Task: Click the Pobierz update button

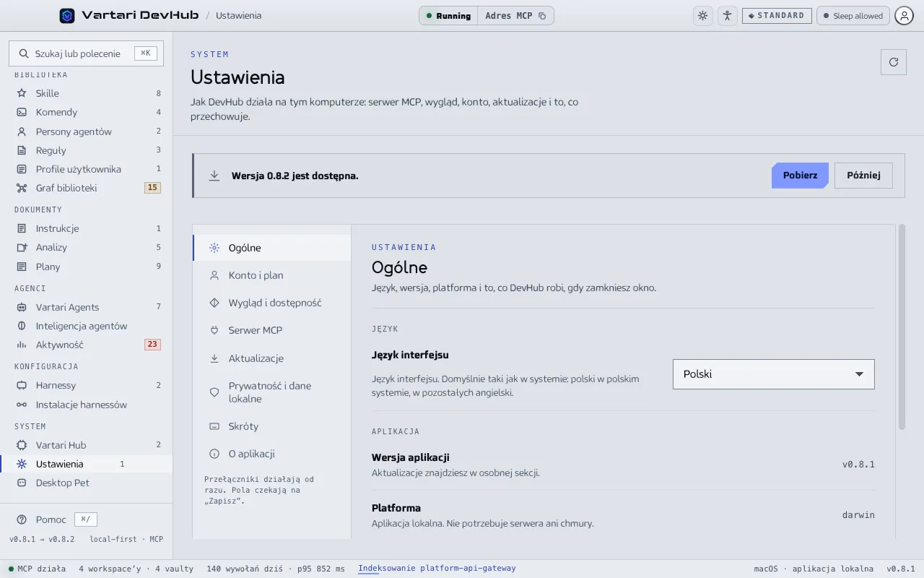Action: [x=800, y=176]
